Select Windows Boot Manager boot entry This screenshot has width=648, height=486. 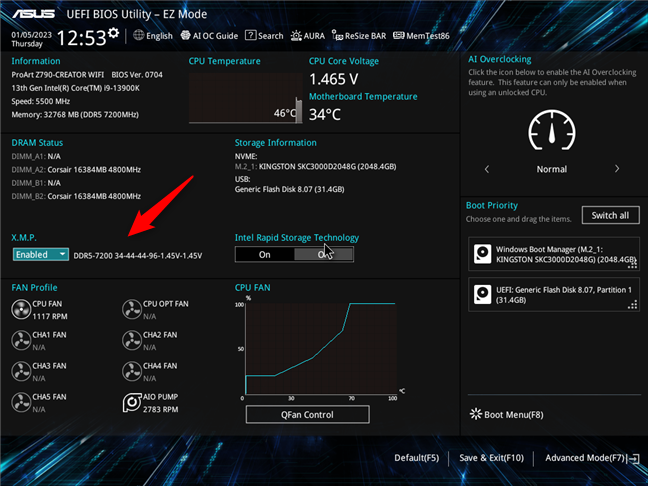click(x=554, y=254)
